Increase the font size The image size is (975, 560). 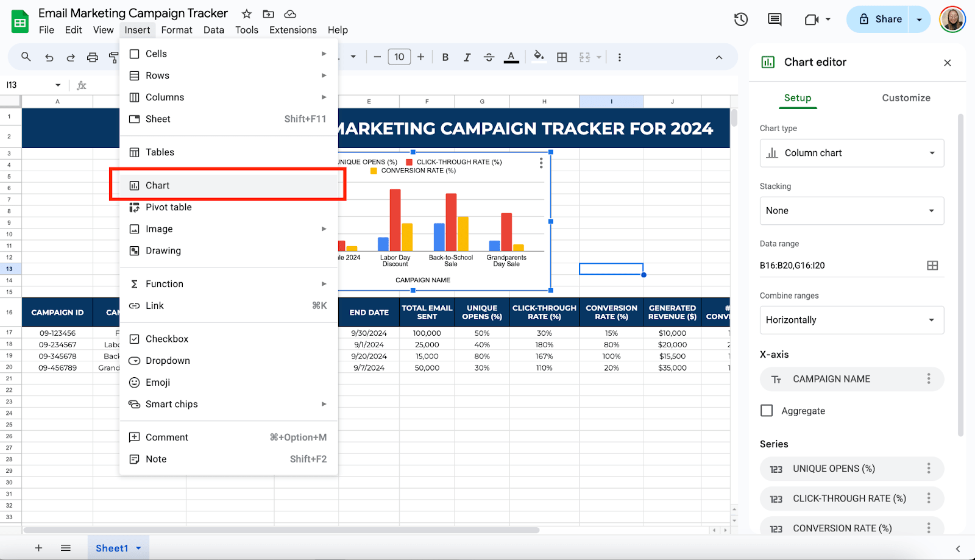tap(420, 57)
